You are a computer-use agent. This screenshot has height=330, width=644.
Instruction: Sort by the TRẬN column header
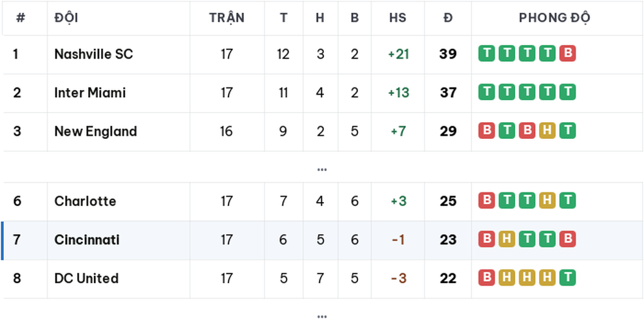point(227,17)
